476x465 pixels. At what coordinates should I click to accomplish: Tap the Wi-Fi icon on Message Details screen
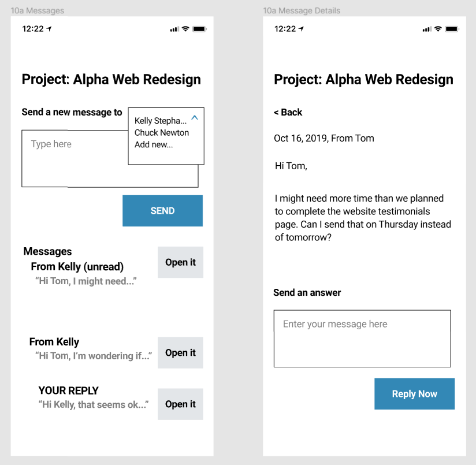coord(438,29)
